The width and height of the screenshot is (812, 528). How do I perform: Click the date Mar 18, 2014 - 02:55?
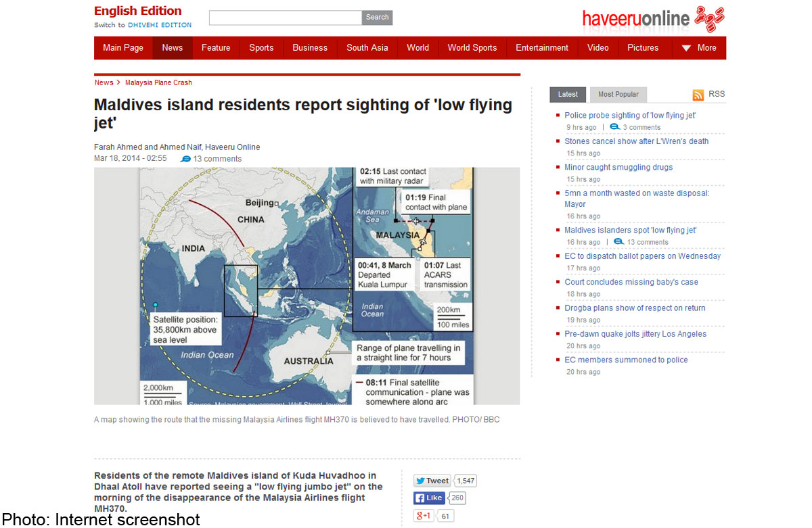coord(130,159)
